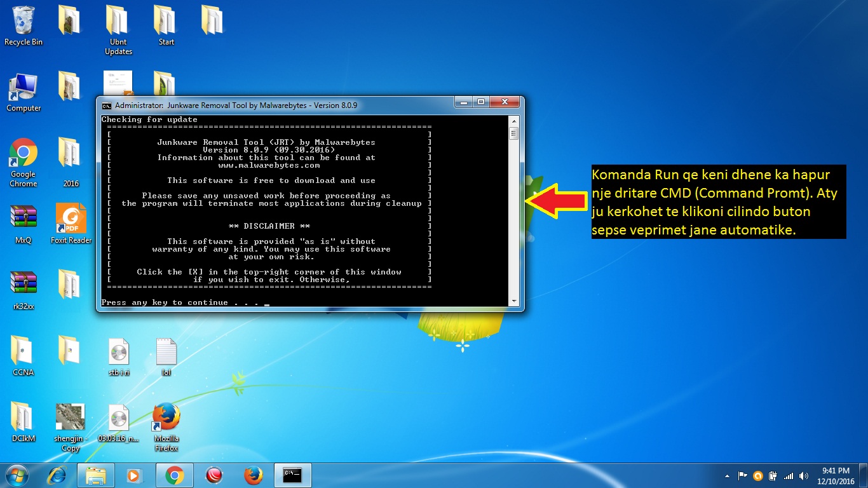Minimize the Junkware Removal Tool window

464,102
